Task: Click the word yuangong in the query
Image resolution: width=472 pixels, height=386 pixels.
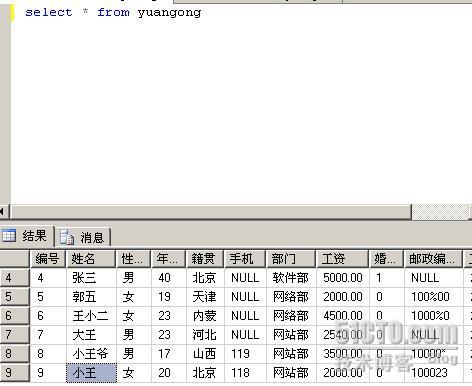Action: coord(169,13)
